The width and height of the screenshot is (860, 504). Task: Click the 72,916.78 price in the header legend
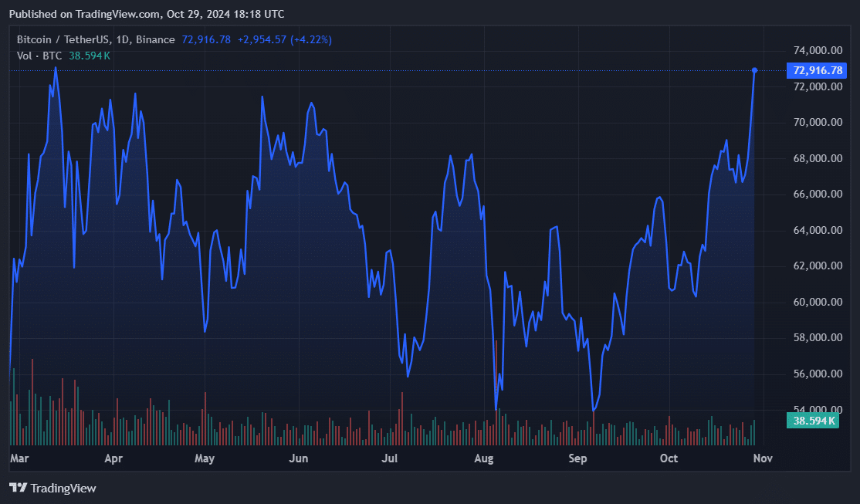coord(206,39)
